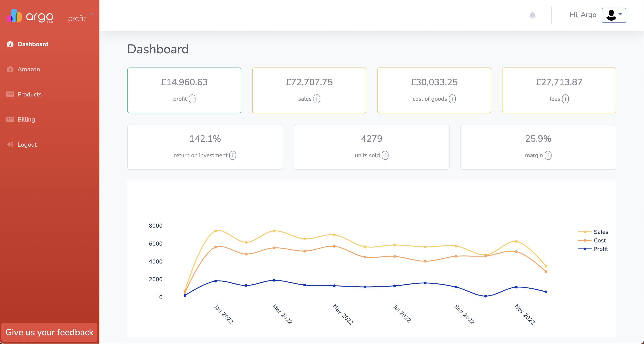
Task: Click the Jan 2022 sales data point
Action: [x=215, y=231]
